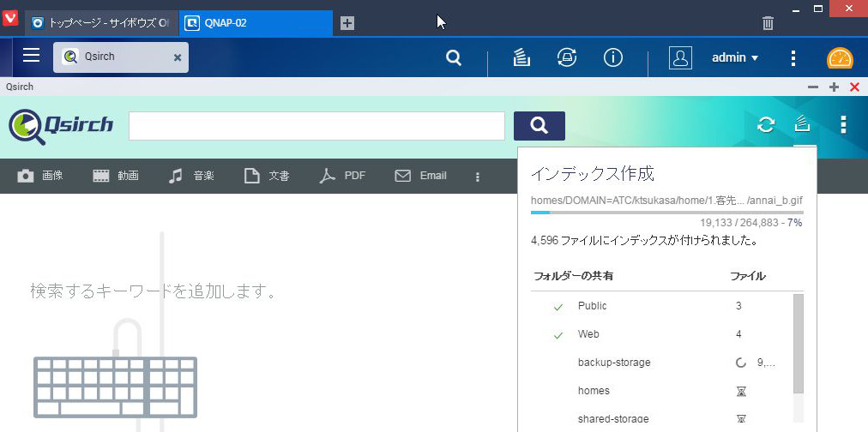Open the QNAP main hamburger menu
Screen dimensions: 868x432
click(x=31, y=56)
